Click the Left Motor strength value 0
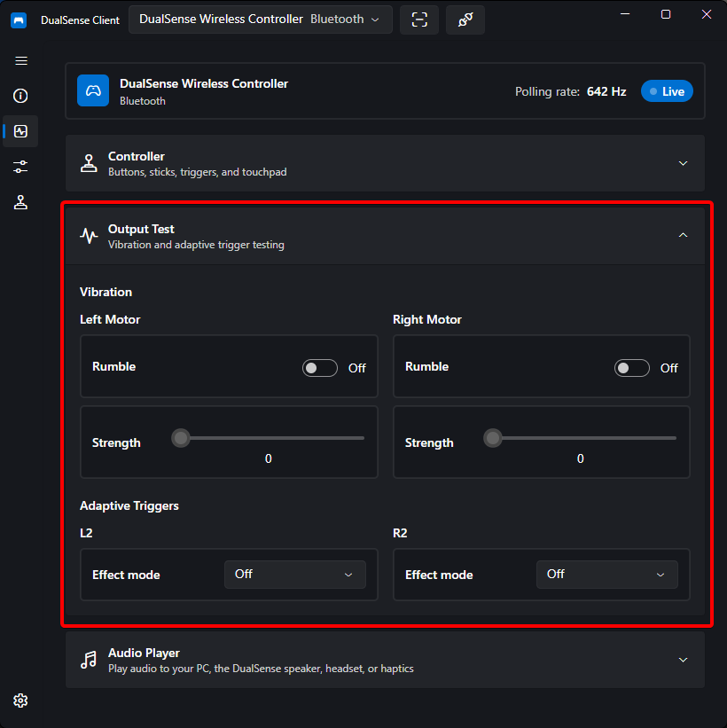Screen dimensions: 727x728 (269, 458)
